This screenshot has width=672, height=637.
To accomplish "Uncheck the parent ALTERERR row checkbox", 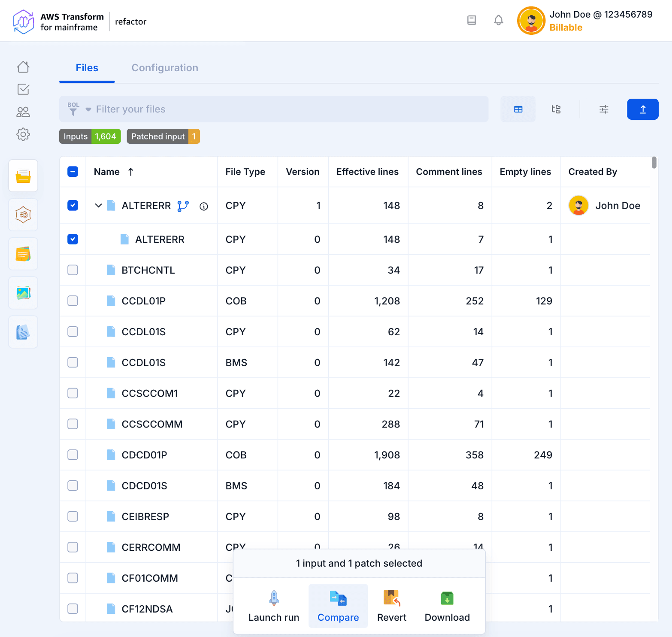I will coord(73,206).
